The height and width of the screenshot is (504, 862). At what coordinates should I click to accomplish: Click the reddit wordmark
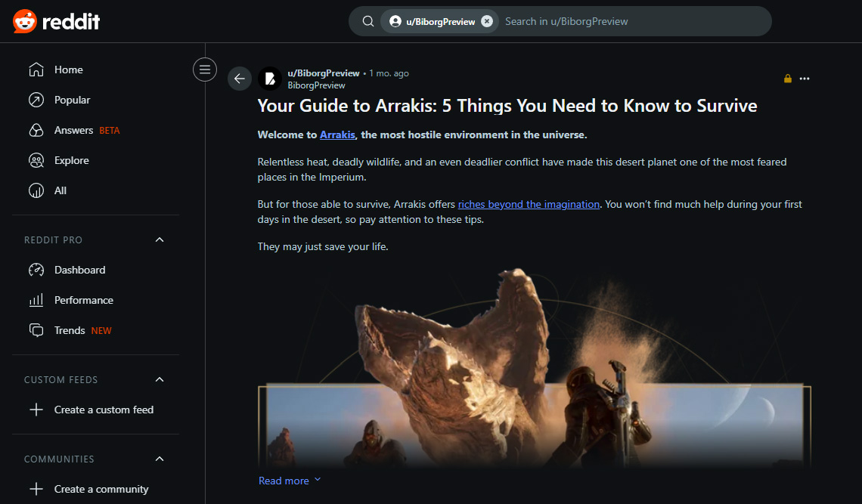[x=71, y=22]
